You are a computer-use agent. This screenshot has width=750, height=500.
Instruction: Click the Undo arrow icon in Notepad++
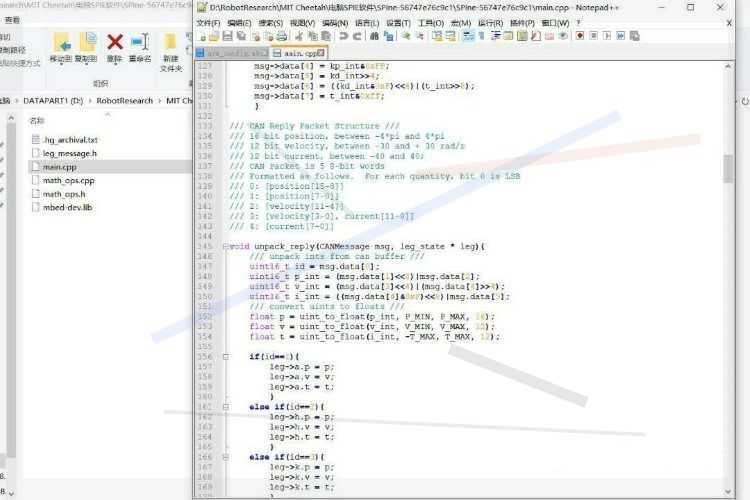click(x=343, y=36)
